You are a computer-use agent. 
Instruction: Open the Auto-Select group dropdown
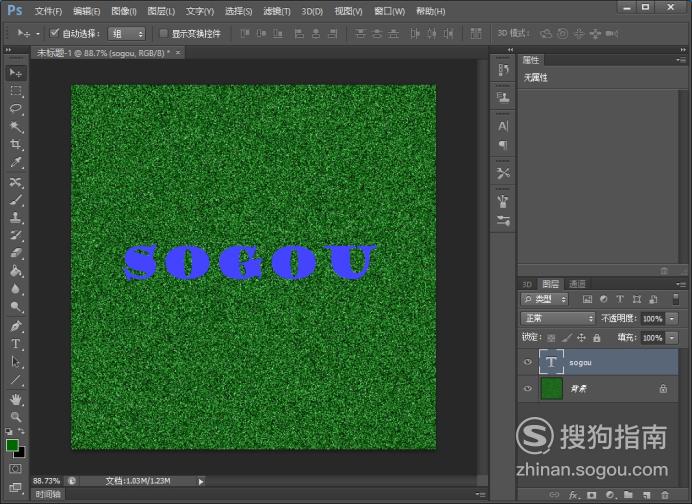click(x=127, y=34)
